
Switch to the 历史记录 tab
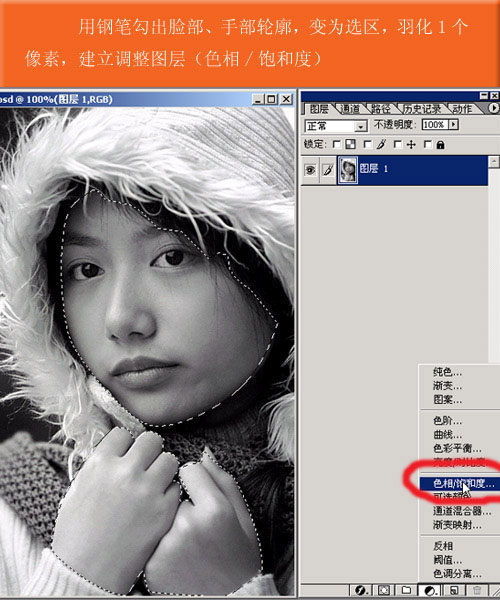[421, 109]
